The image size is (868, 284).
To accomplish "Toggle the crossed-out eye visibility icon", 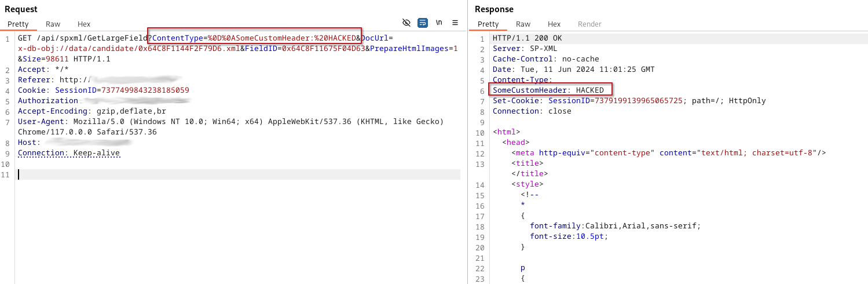I will pyautogui.click(x=406, y=23).
